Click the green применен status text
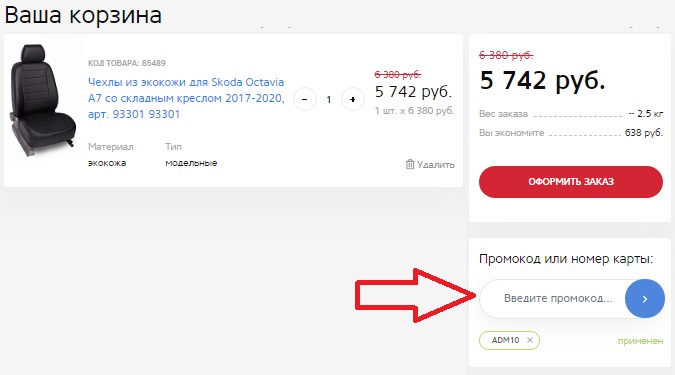The height and width of the screenshot is (375, 675). tap(640, 341)
